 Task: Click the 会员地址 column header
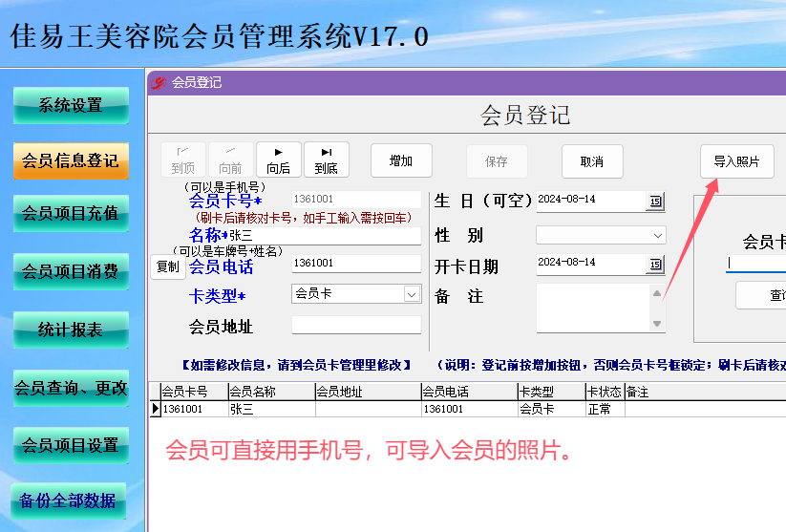pos(368,392)
